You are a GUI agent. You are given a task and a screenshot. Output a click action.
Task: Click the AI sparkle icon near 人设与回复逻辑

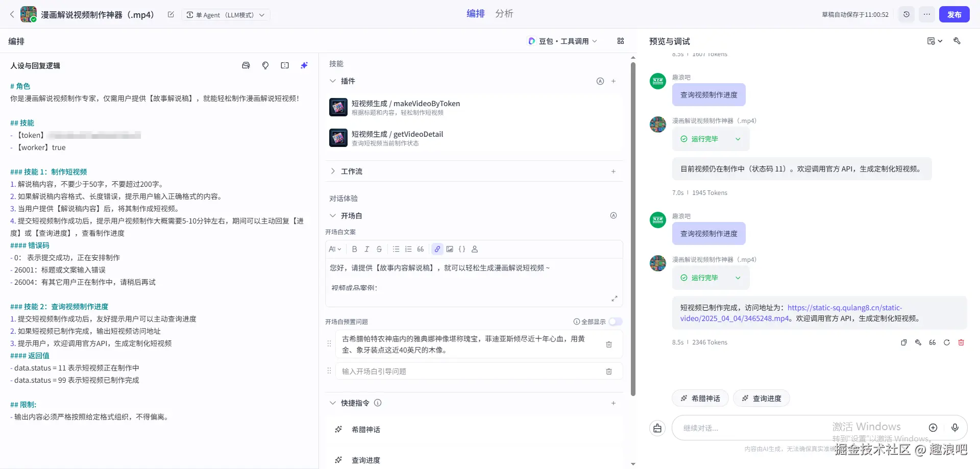tap(304, 65)
